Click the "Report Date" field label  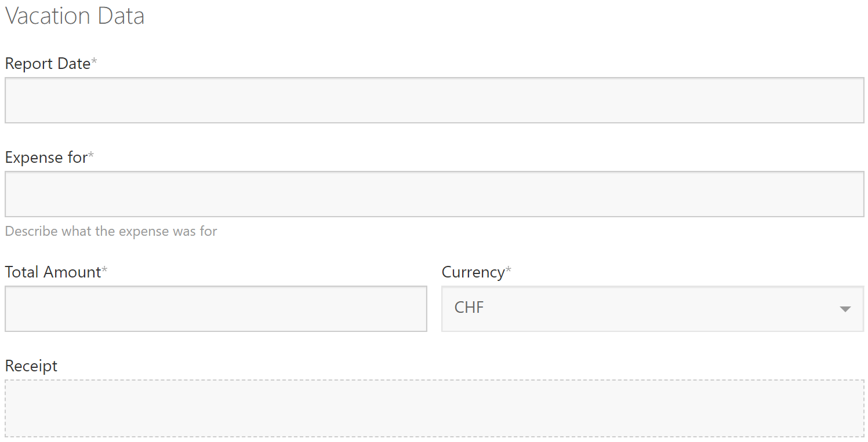click(48, 64)
